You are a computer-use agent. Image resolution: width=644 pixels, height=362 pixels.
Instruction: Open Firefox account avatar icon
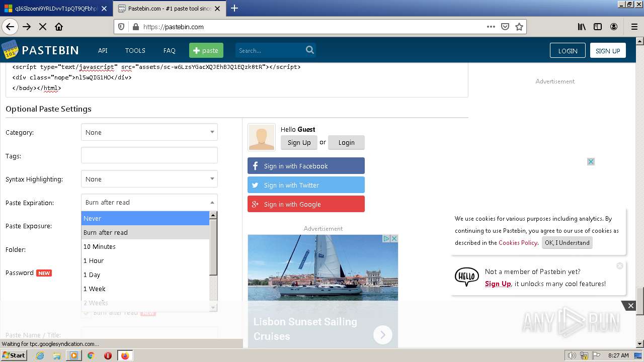pos(614,27)
